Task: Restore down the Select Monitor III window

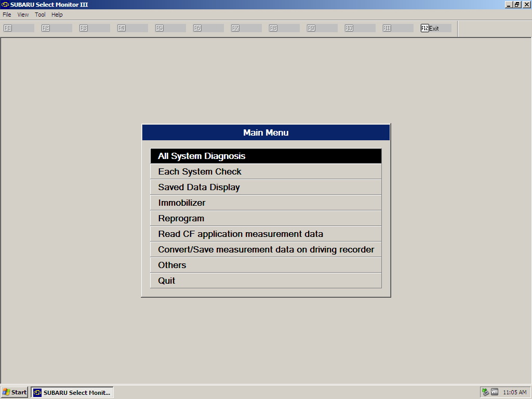Action: point(517,4)
